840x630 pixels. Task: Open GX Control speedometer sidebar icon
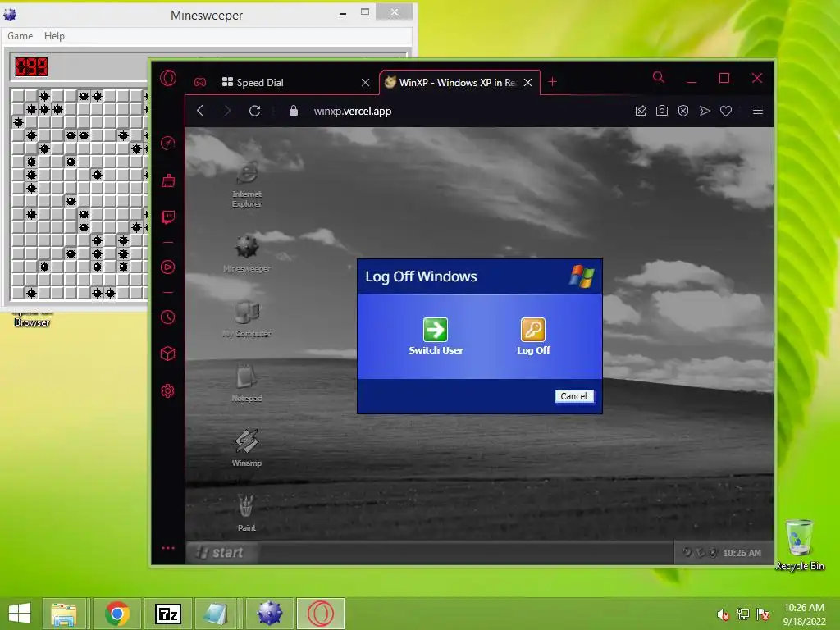click(x=168, y=143)
